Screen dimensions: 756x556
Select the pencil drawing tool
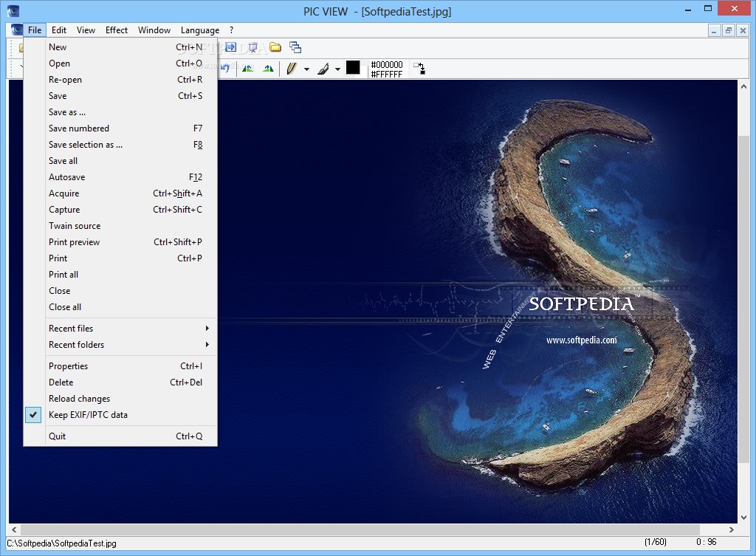pos(291,69)
